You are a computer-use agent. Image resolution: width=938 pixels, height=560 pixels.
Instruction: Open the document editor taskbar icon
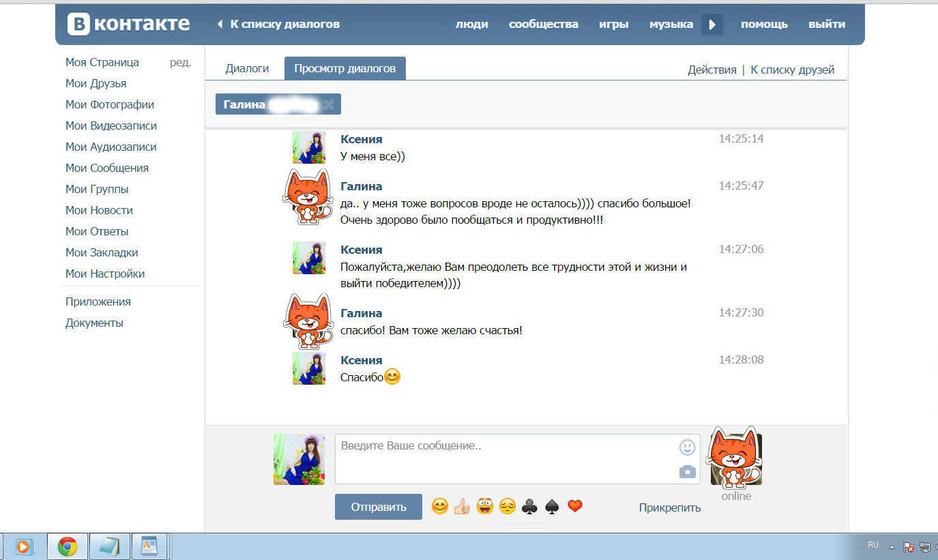point(149,546)
